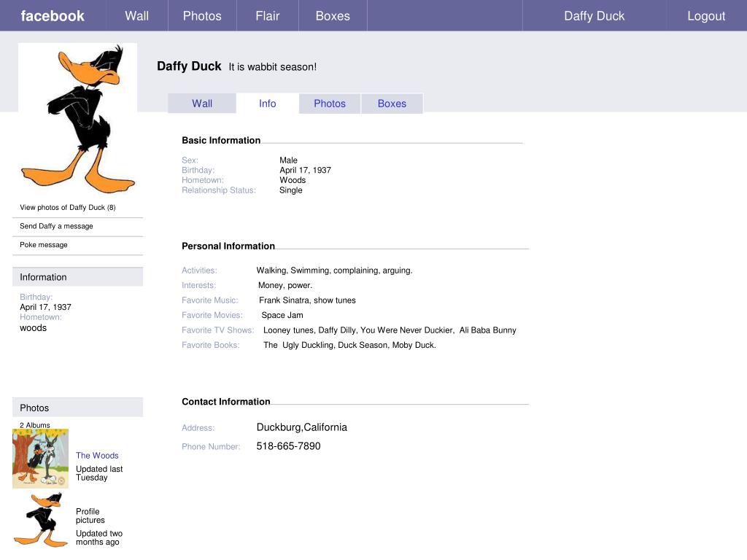This screenshot has height=560, width=747.
Task: Open Profile pictures album thumbnail
Action: (x=41, y=519)
